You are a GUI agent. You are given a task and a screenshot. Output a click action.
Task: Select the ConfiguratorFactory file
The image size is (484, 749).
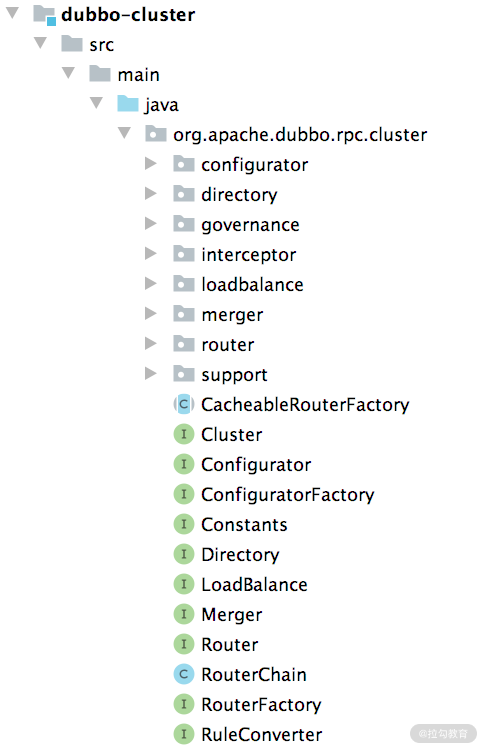(288, 495)
